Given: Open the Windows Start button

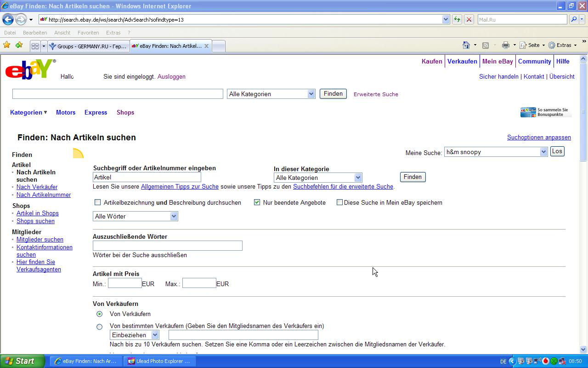Looking at the screenshot, I should click(23, 361).
